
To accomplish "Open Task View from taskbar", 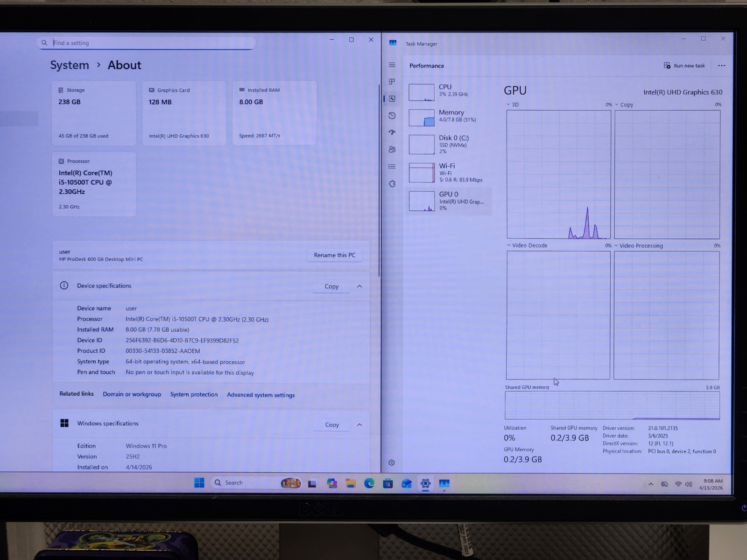I will 312,483.
